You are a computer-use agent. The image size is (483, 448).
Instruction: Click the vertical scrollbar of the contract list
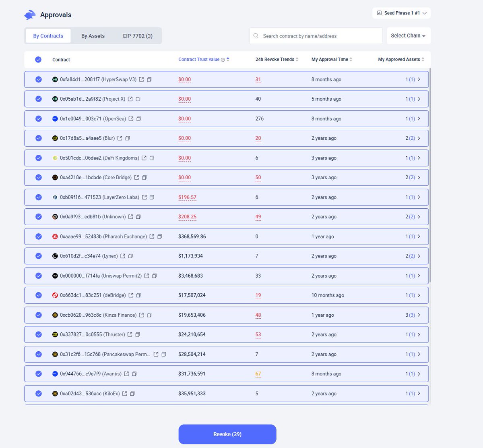pos(429,175)
